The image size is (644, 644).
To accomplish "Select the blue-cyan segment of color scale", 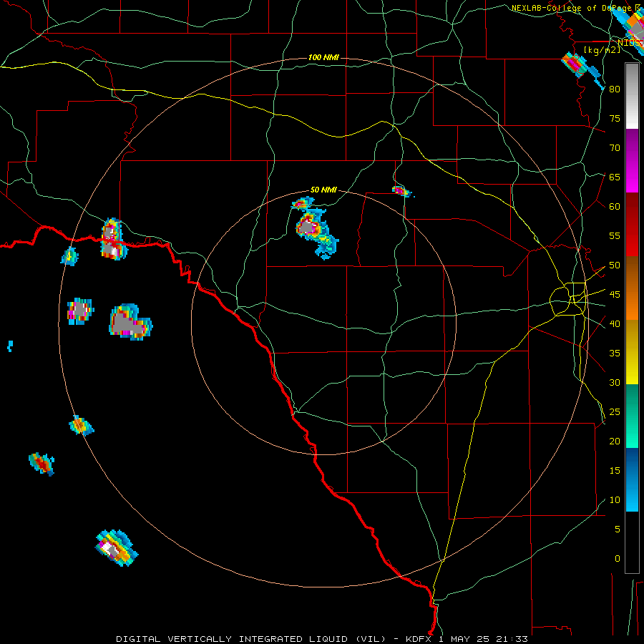I will click(x=632, y=479).
